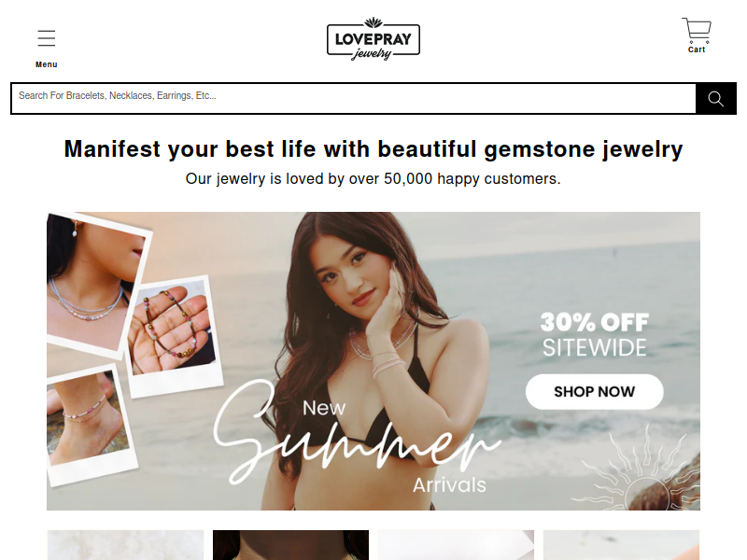747x560 pixels.
Task: Click the necklace polaroid photo
Action: coord(95,284)
